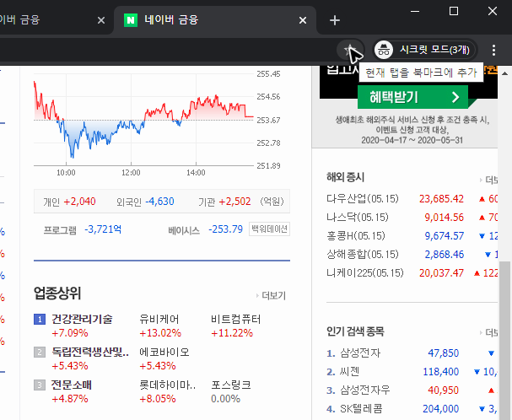The height and width of the screenshot is (420, 512).
Task: Open the 롯데하이마.. stock link
Action: click(x=167, y=385)
